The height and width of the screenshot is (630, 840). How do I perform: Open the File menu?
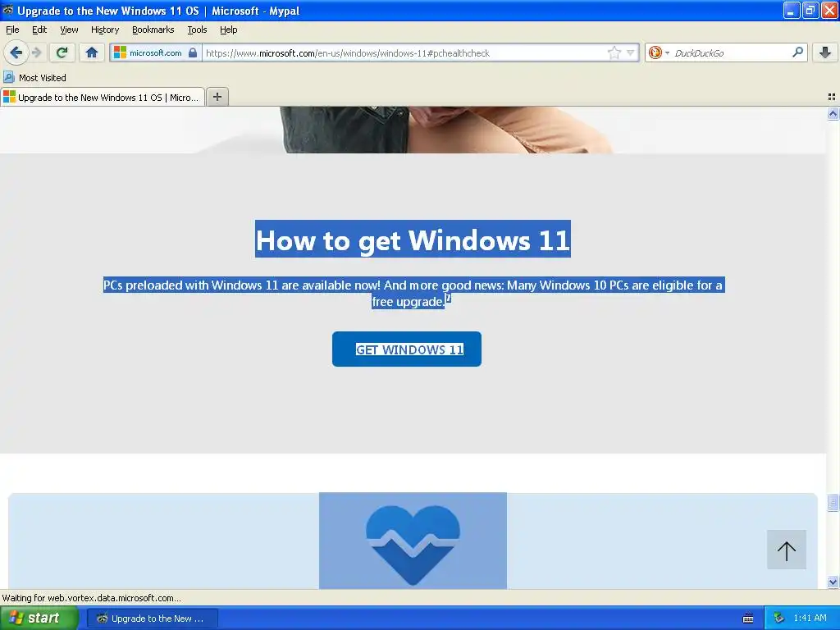[x=12, y=30]
